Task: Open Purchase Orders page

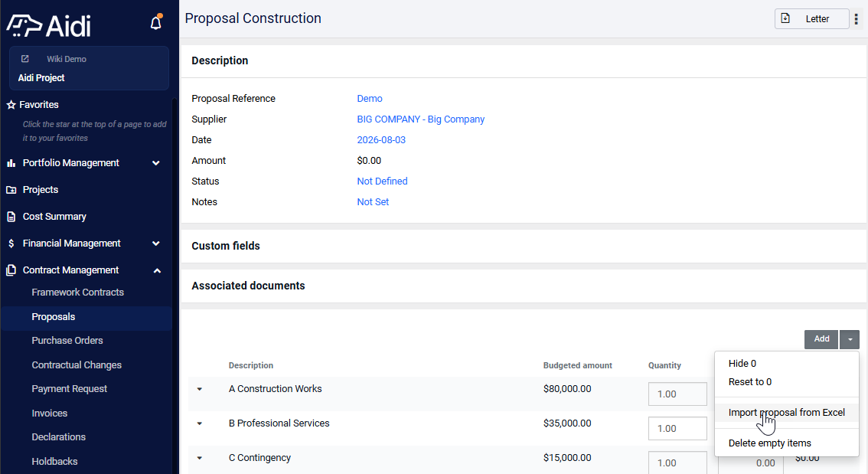Action: pyautogui.click(x=67, y=341)
